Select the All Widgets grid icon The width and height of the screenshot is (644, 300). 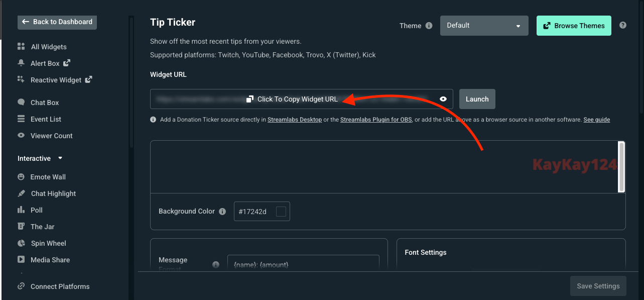click(21, 46)
